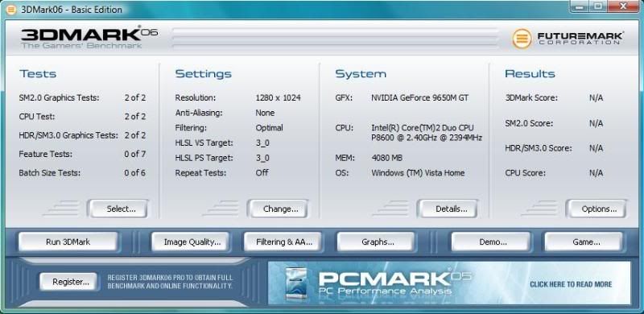Click the PCMARK05 banner title
Image resolution: width=644 pixels, height=314 pixels.
coord(394,279)
